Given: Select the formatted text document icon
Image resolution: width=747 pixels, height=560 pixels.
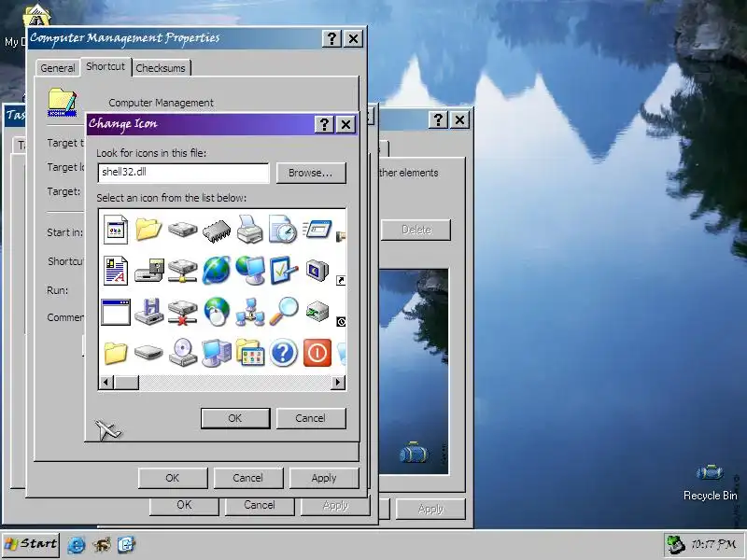Looking at the screenshot, I should pyautogui.click(x=116, y=271).
